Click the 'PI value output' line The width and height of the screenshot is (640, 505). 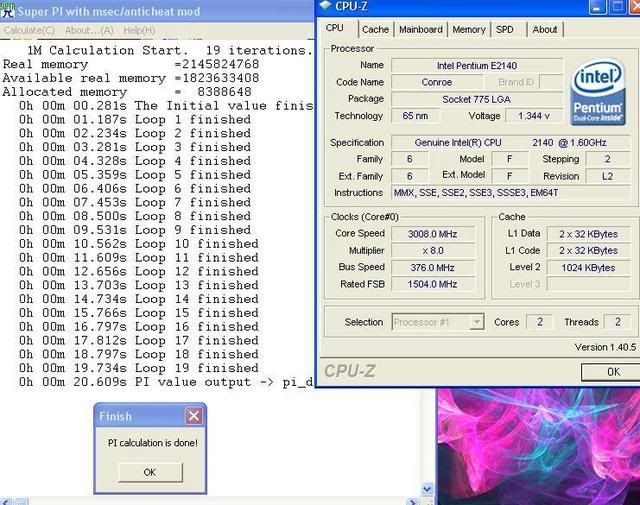[x=166, y=382]
